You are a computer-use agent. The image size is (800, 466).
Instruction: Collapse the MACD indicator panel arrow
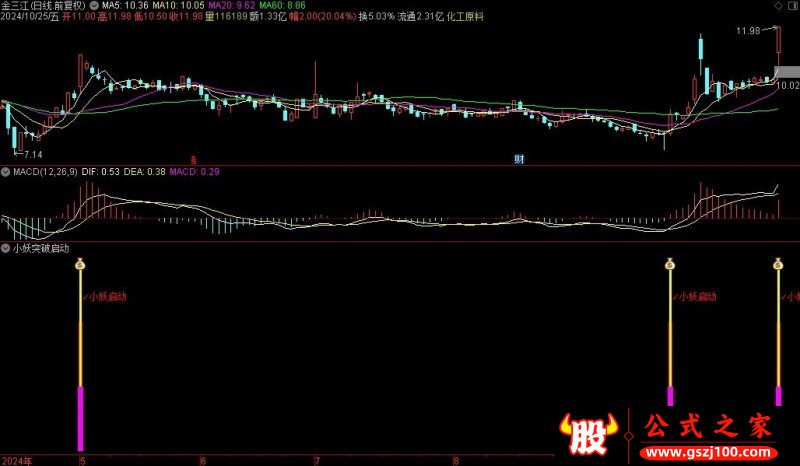click(6, 172)
